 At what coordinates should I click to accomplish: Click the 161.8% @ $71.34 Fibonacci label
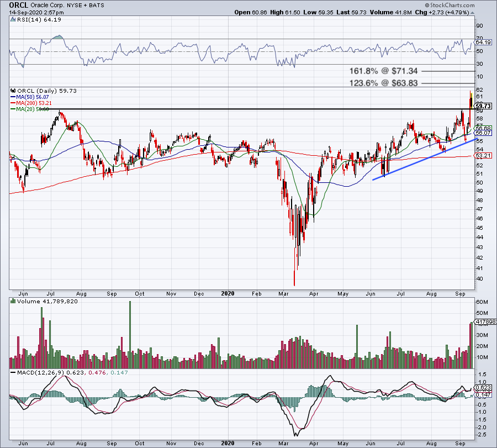(383, 71)
